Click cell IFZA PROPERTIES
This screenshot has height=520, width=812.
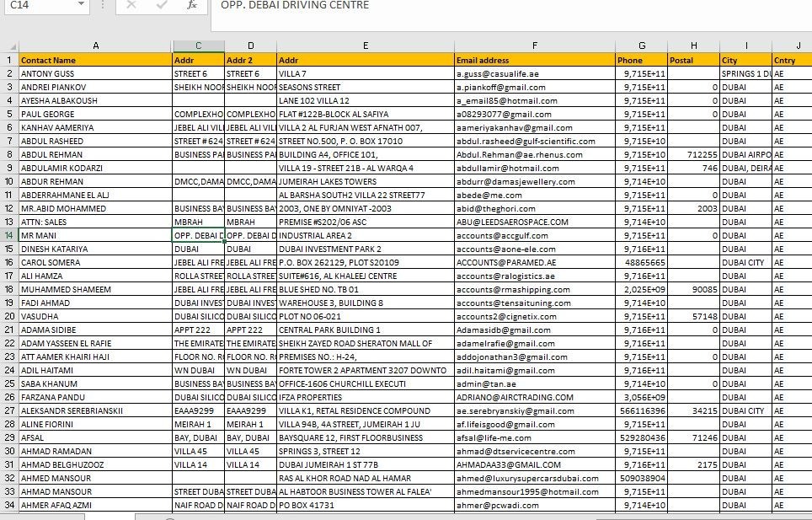[x=366, y=397]
